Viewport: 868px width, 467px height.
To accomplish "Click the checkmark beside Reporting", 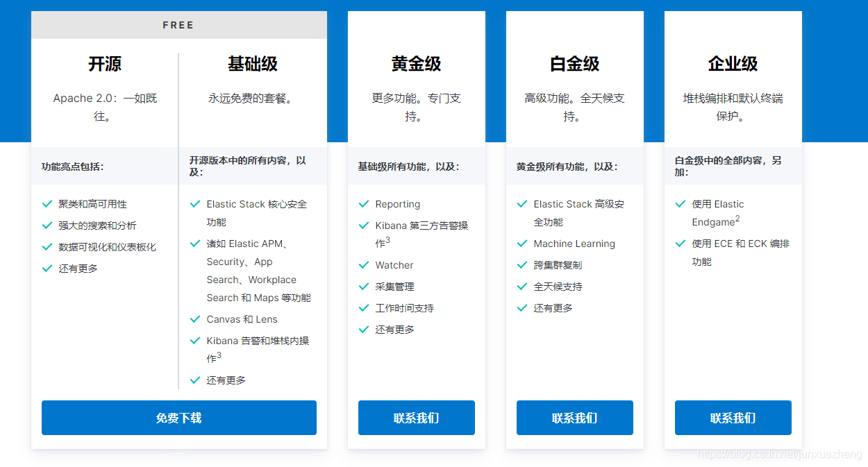I will pos(364,204).
